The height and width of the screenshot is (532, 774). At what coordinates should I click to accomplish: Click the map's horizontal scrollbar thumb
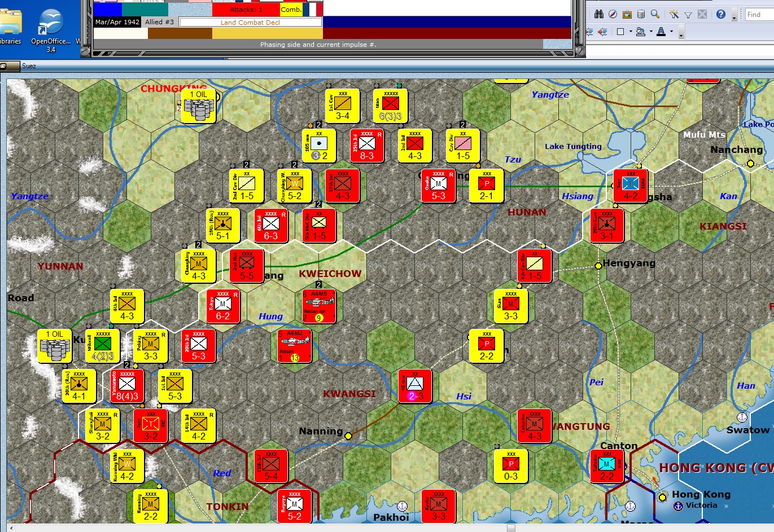(x=511, y=528)
